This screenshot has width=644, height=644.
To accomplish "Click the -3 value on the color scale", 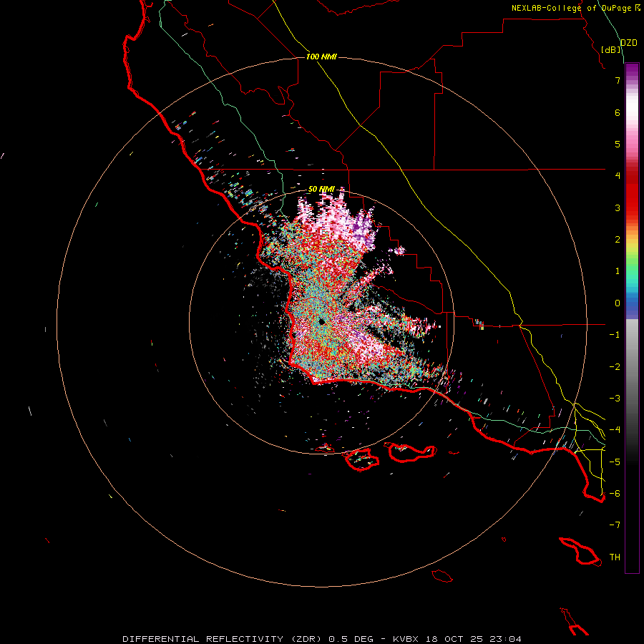I will (x=615, y=399).
